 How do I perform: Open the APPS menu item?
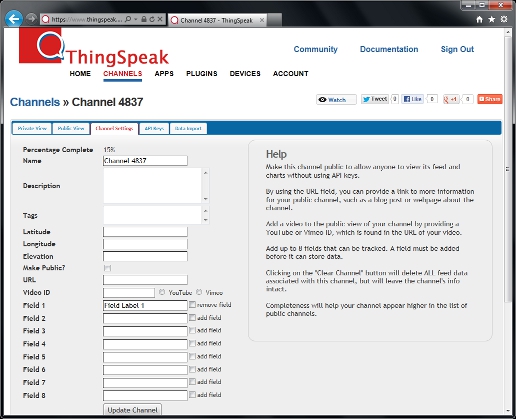click(x=164, y=74)
